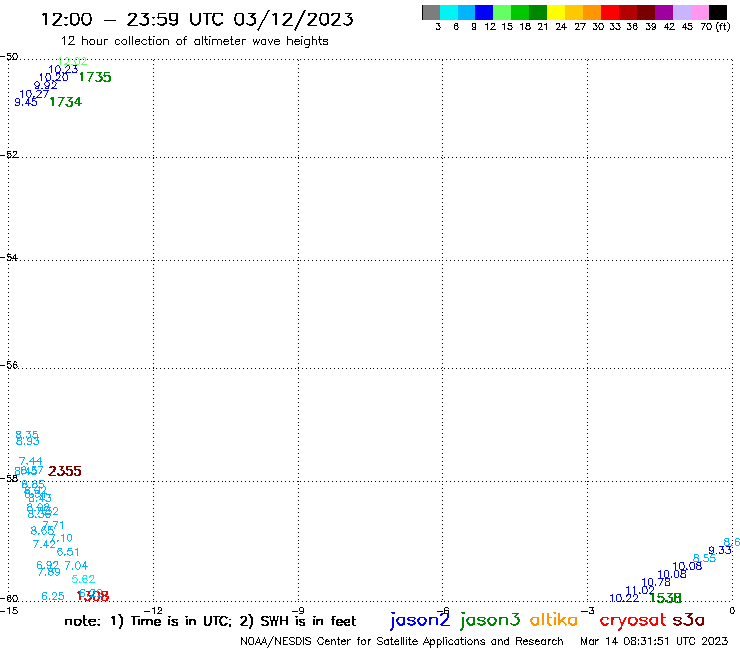The image size is (740, 650).
Task: Select the dark red time stamp 2355
Action: tap(65, 471)
